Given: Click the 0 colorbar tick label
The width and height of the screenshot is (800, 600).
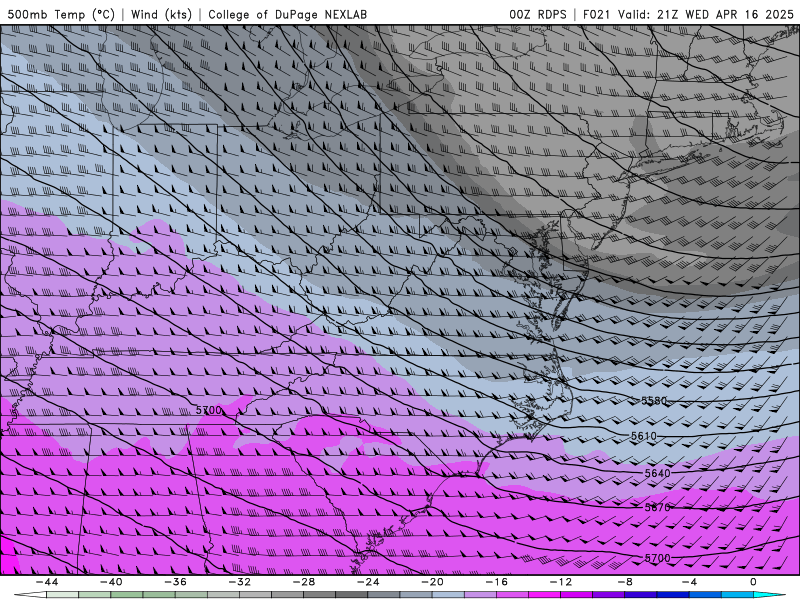Looking at the screenshot, I should (x=754, y=582).
